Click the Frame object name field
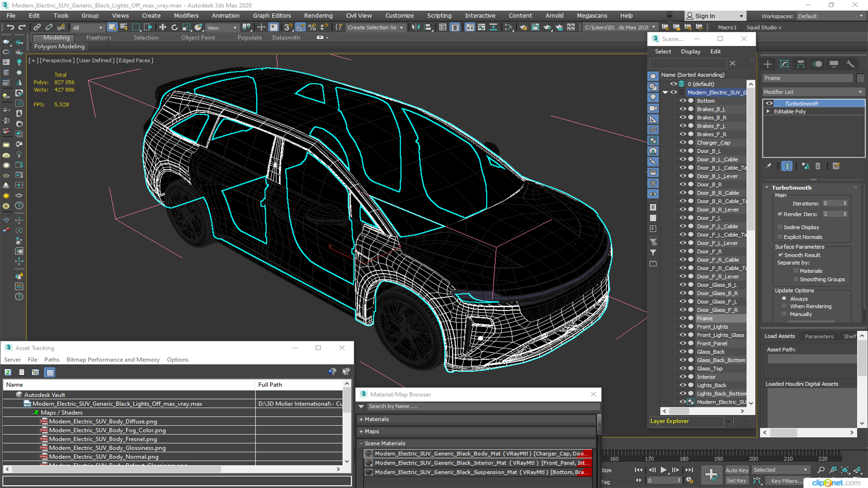868x488 pixels. 807,78
